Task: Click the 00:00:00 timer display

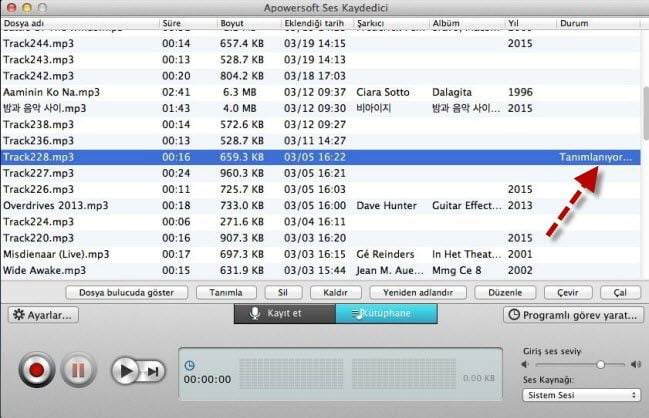Action: pos(207,380)
